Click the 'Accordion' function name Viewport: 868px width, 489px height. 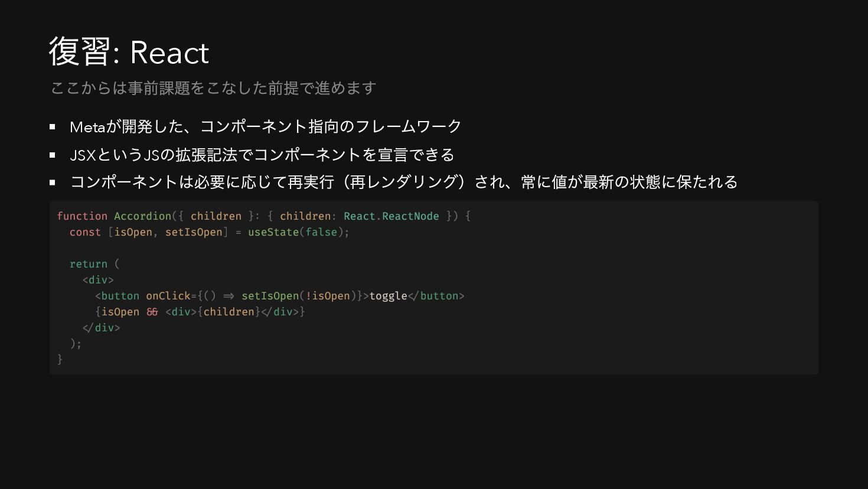(x=142, y=216)
